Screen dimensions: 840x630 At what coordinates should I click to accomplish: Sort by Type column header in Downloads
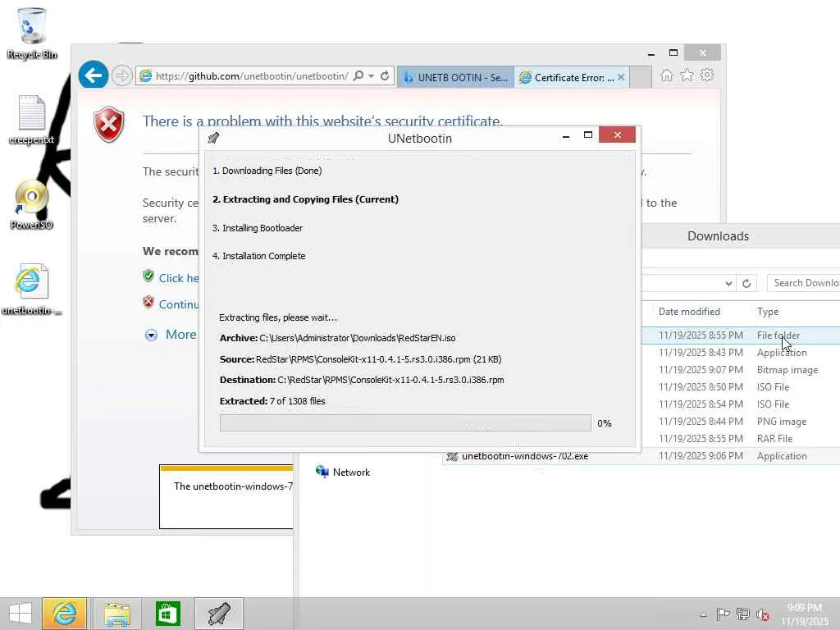768,312
